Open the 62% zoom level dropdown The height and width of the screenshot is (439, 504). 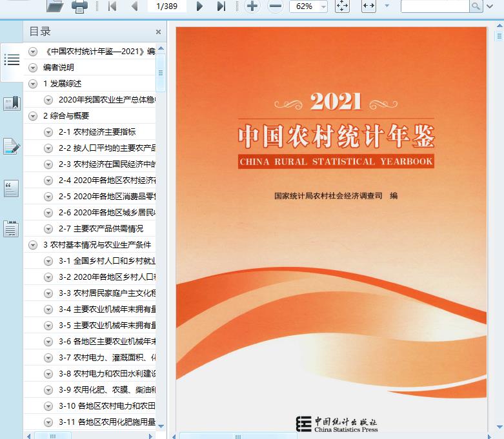pos(323,6)
